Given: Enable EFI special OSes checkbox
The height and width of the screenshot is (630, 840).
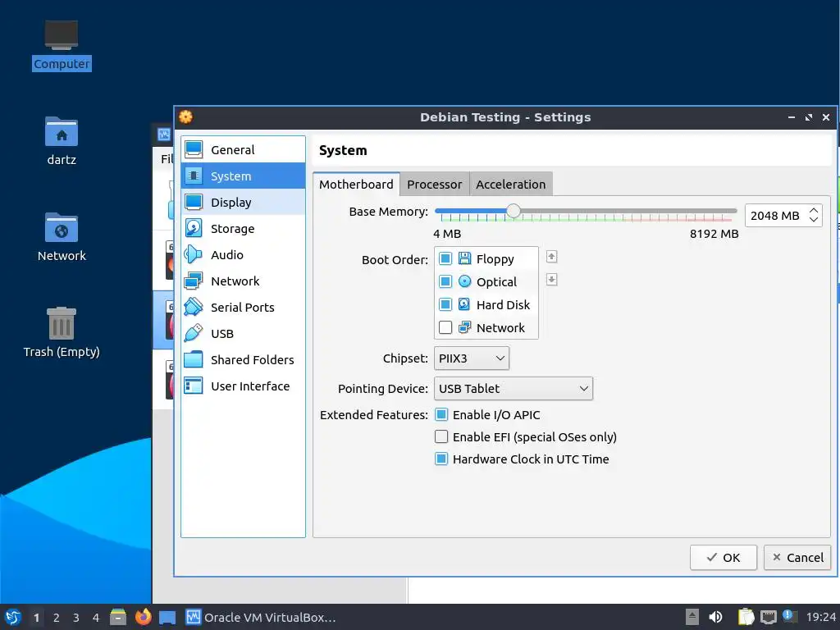Looking at the screenshot, I should tap(441, 436).
